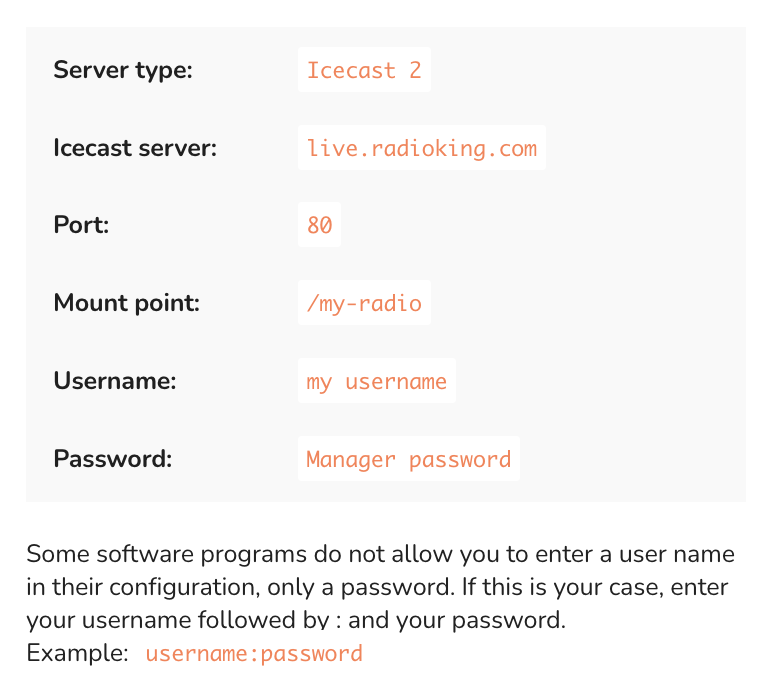Click the 'Port:' label

tap(81, 226)
